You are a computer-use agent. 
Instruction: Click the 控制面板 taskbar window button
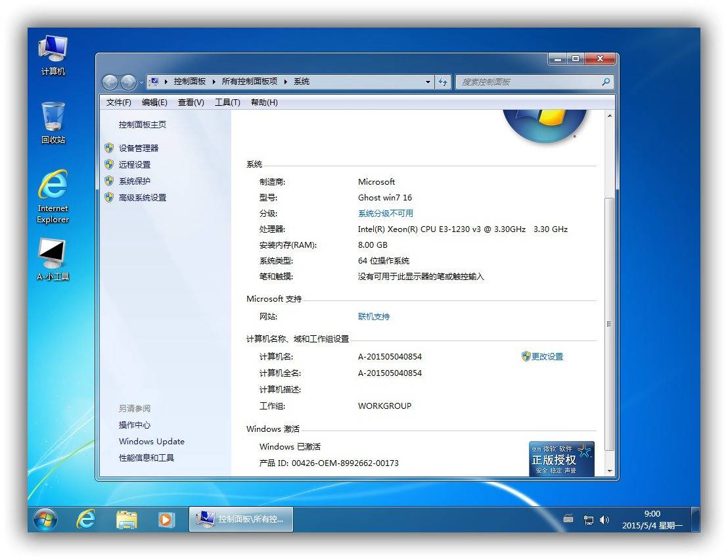pos(241,519)
